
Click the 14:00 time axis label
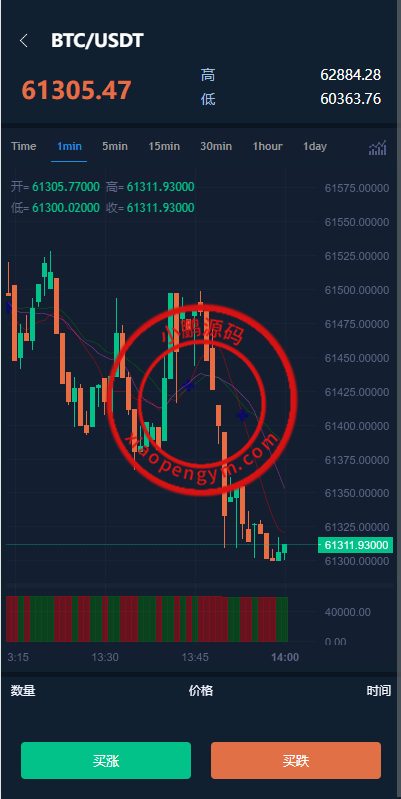tap(285, 657)
